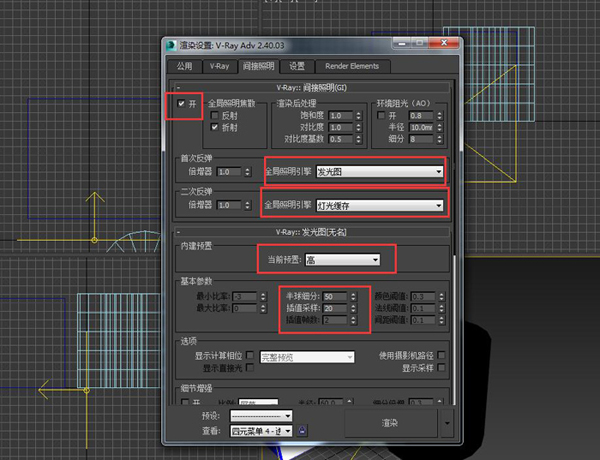Open the 当前预置 preset dropdown
This screenshot has height=460, width=600.
coord(342,260)
